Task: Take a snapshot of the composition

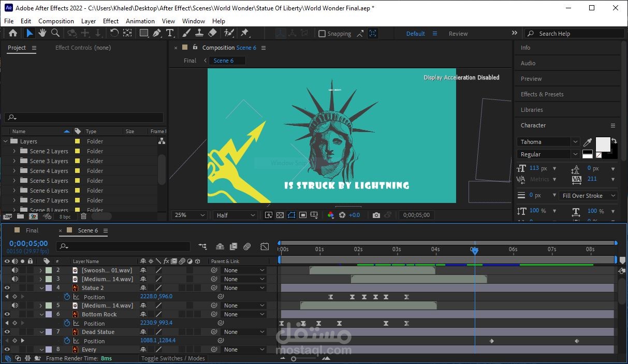Action: (376, 215)
